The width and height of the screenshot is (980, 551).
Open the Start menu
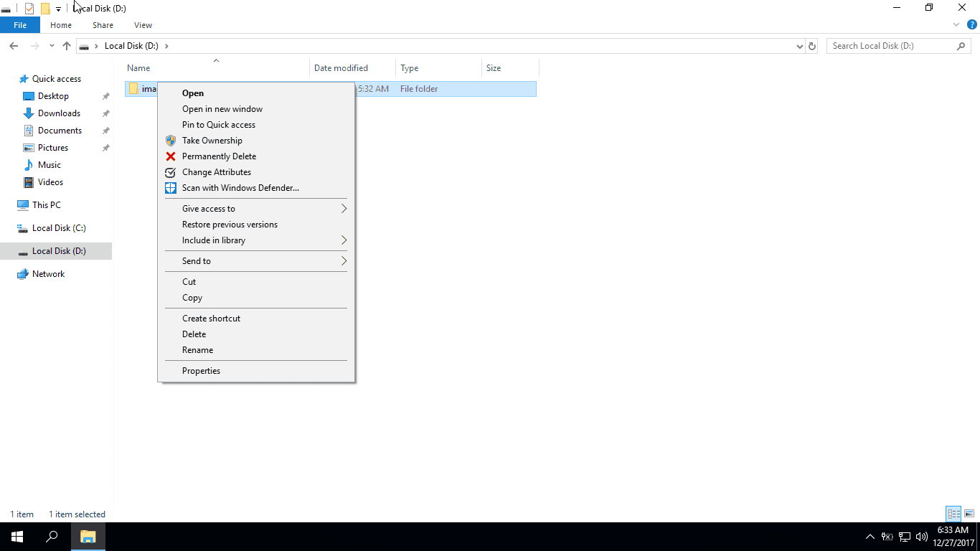tap(16, 536)
